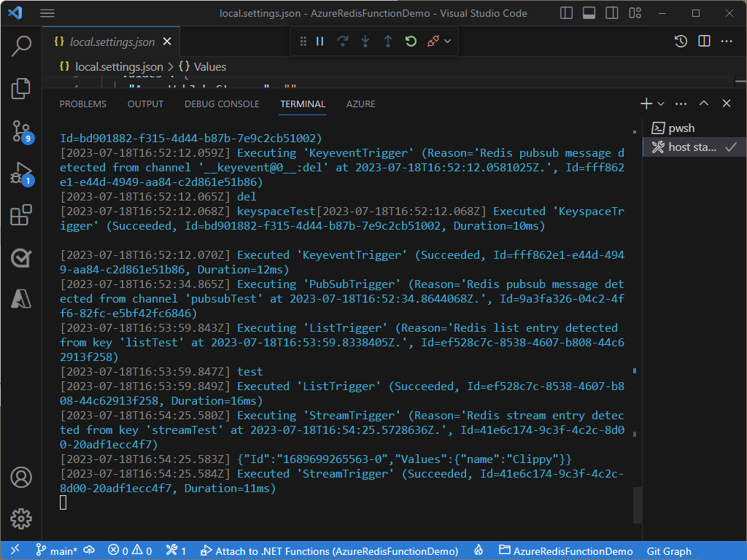Open Source Control view with 9 changes
Screen dimensions: 747x560
coord(21,131)
